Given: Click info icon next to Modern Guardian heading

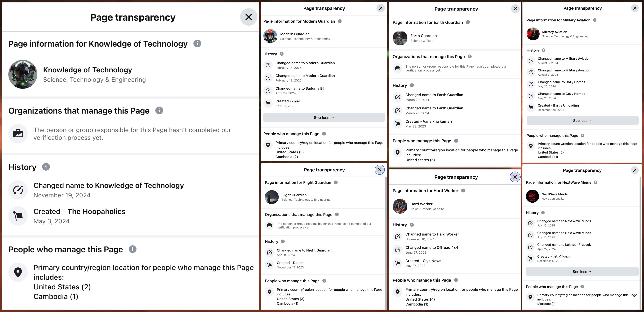Looking at the screenshot, I should coord(339,21).
